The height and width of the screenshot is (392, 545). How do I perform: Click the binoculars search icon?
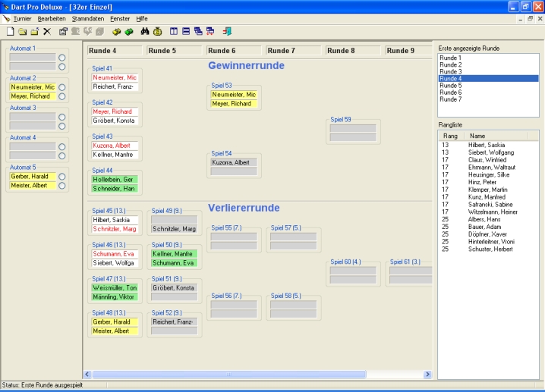144,31
